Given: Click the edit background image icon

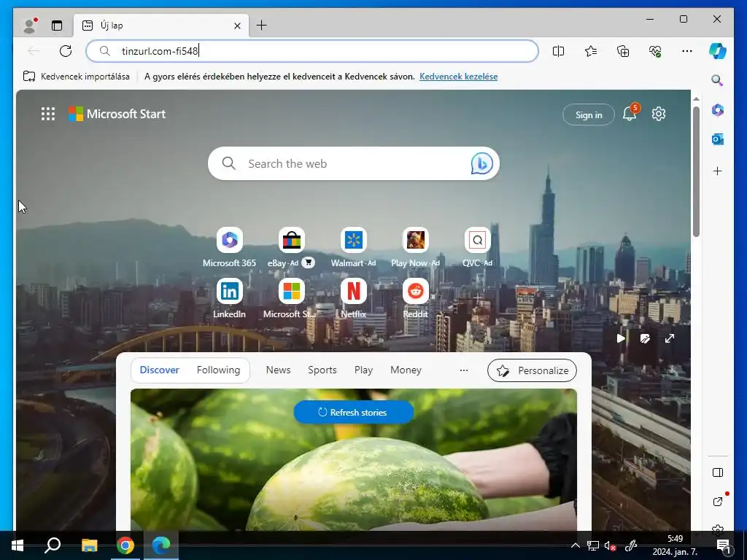Looking at the screenshot, I should point(645,338).
